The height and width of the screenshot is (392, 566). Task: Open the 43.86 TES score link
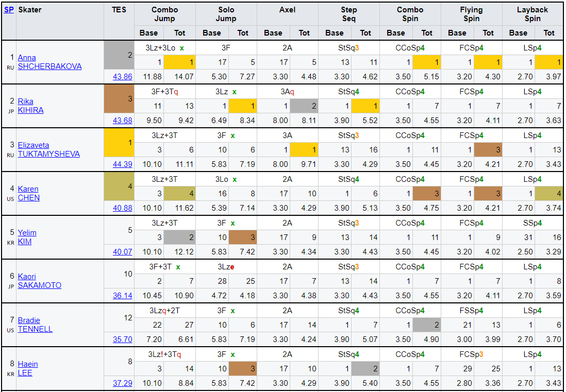(123, 77)
